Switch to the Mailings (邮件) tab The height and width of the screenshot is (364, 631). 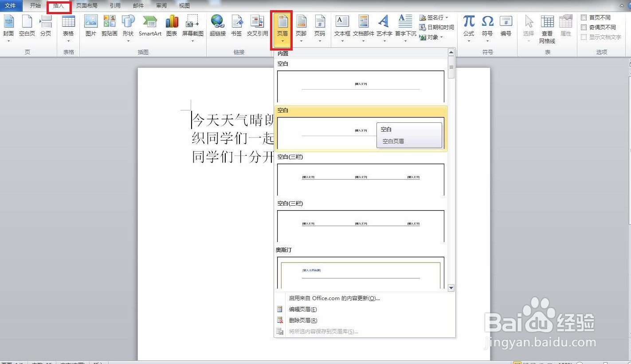pyautogui.click(x=138, y=6)
